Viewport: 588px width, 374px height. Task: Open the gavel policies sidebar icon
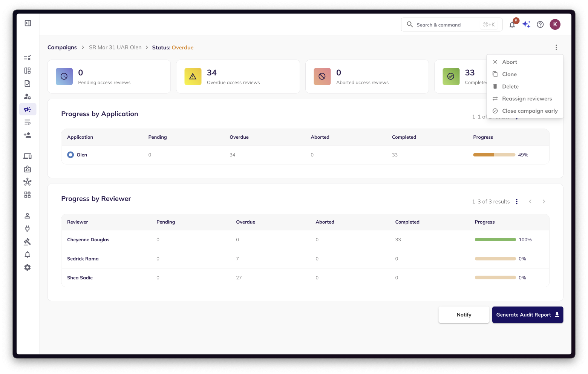click(x=28, y=242)
